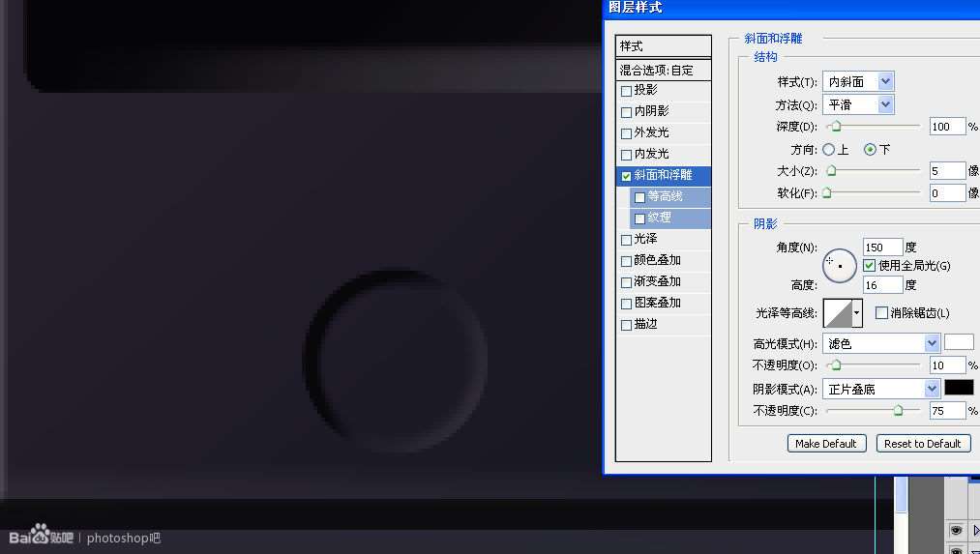Uncheck the 斜面和浮雕 bevel checkbox
The height and width of the screenshot is (554, 980).
(x=626, y=176)
